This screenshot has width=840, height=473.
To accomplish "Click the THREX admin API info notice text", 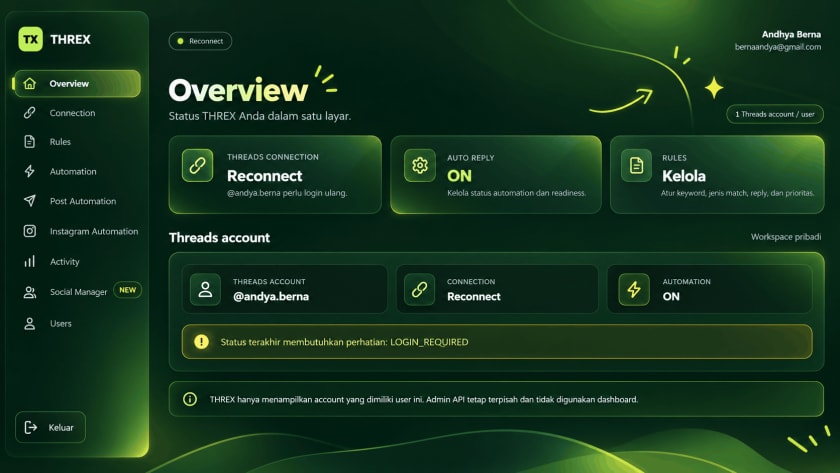I will [424, 399].
